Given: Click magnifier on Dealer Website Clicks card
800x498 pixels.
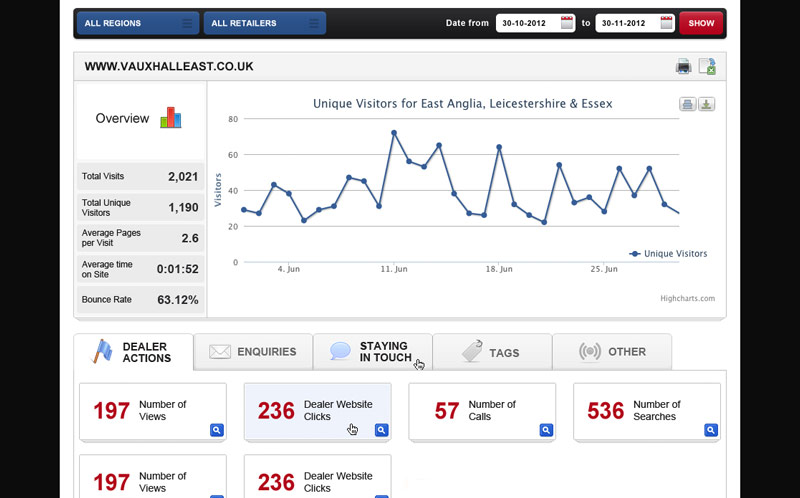Looking at the screenshot, I should click(x=381, y=430).
